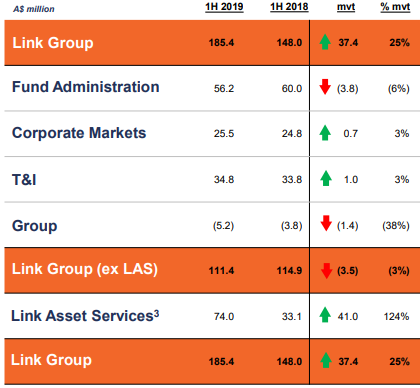Select the 56.2 Fund Administration value
Screen dimensions: 420x388
click(224, 88)
